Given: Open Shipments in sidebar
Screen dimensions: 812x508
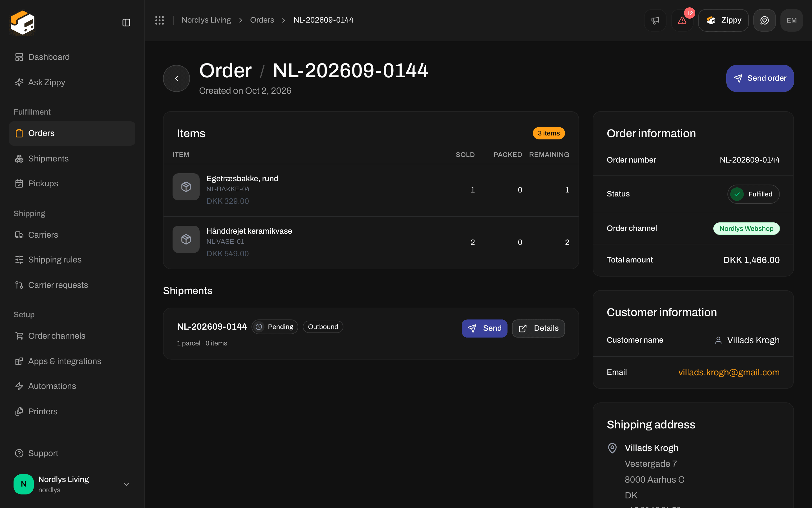Looking at the screenshot, I should click(x=72, y=159).
